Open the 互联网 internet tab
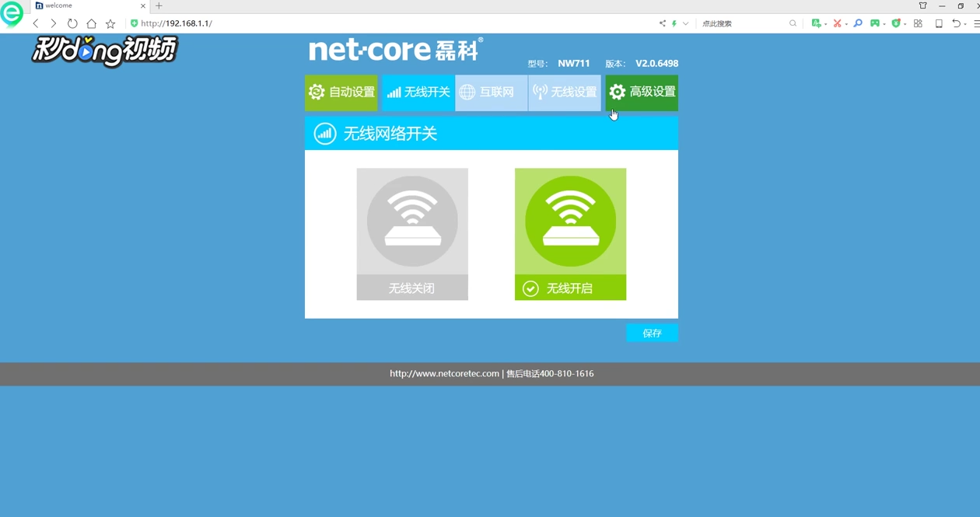Viewport: 980px width, 517px height. click(492, 93)
